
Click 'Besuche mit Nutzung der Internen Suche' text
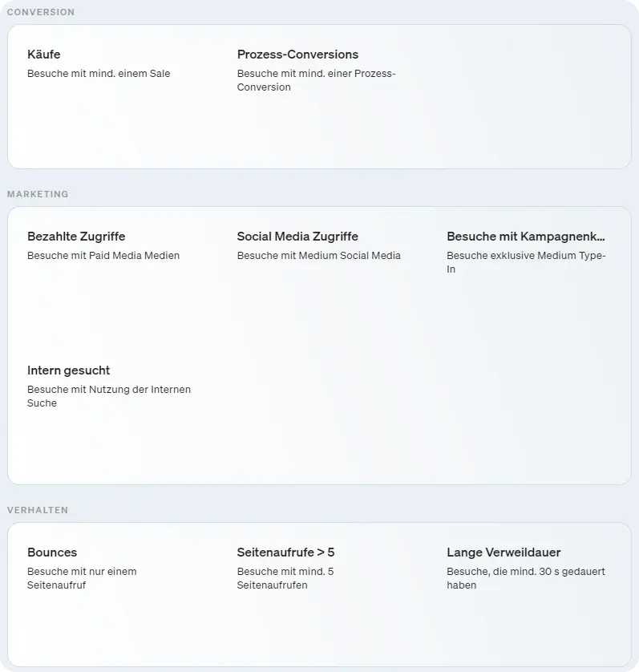point(109,396)
